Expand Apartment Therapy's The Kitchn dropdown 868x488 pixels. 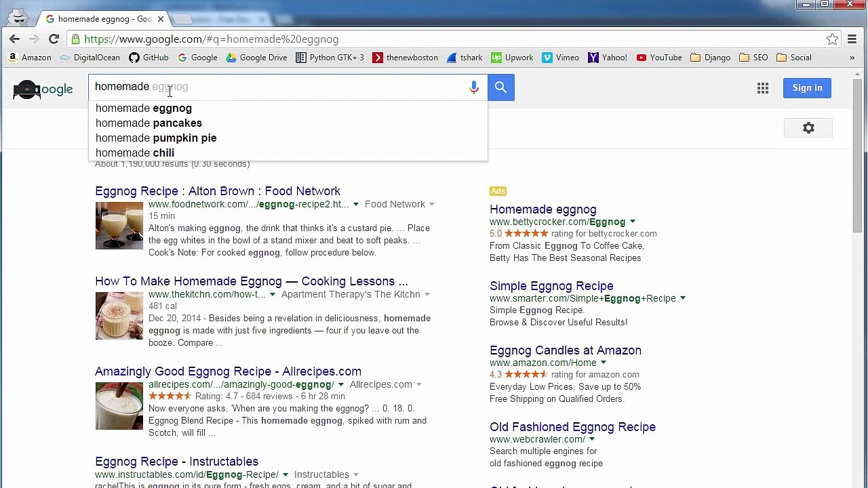[x=427, y=295]
